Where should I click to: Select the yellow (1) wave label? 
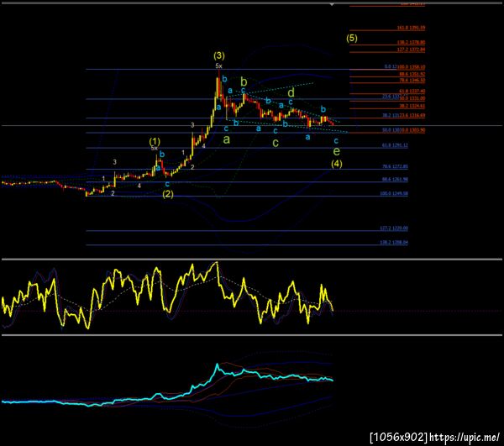[155, 141]
